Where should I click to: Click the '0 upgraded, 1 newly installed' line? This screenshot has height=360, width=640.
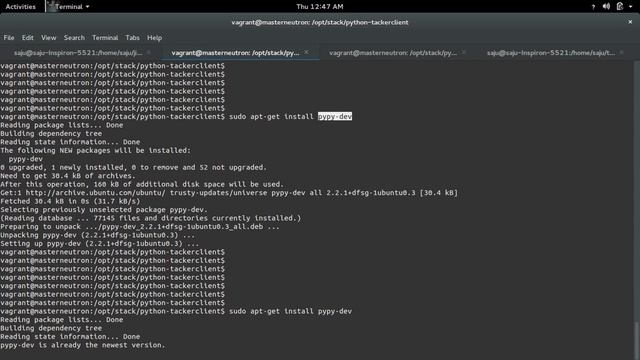click(x=133, y=167)
